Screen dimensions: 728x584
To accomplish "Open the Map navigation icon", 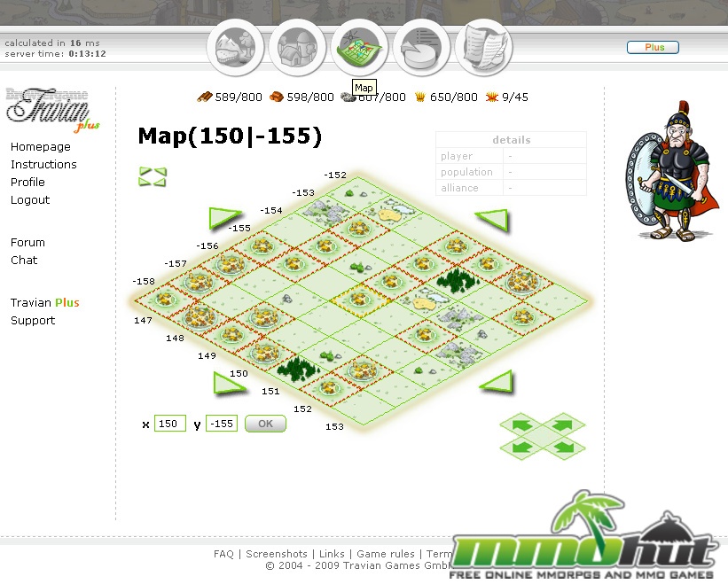I will 359,47.
